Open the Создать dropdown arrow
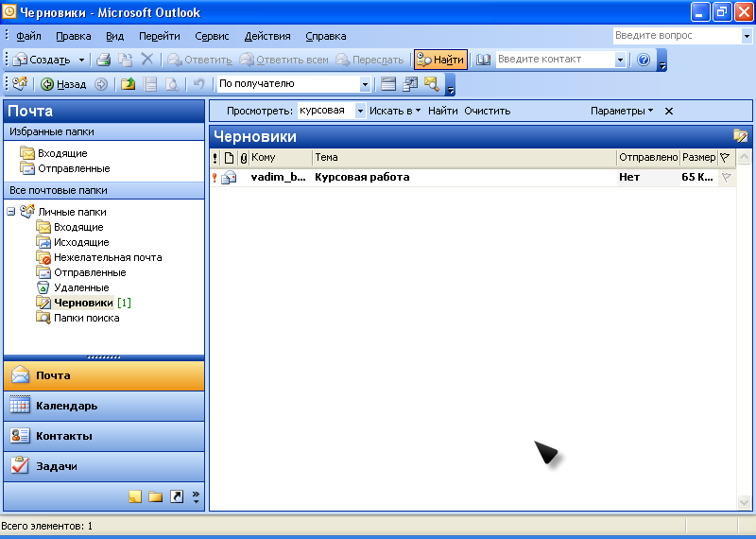The image size is (756, 539). [x=81, y=60]
